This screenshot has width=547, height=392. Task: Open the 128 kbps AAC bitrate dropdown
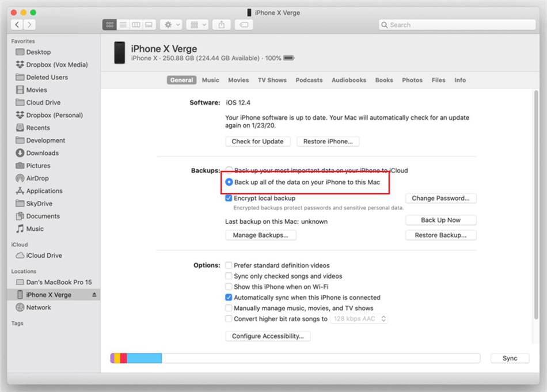click(x=359, y=319)
